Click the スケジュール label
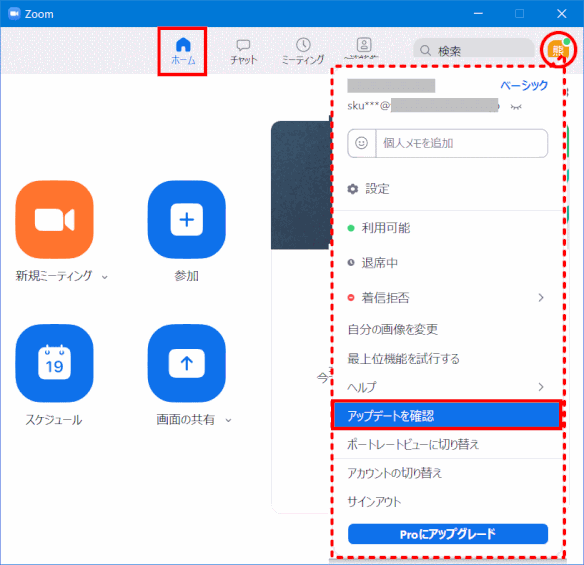This screenshot has height=565, width=584. pyautogui.click(x=54, y=420)
